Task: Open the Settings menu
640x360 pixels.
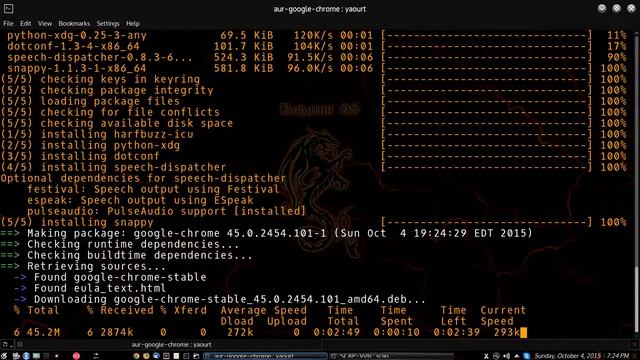Action: tap(108, 24)
